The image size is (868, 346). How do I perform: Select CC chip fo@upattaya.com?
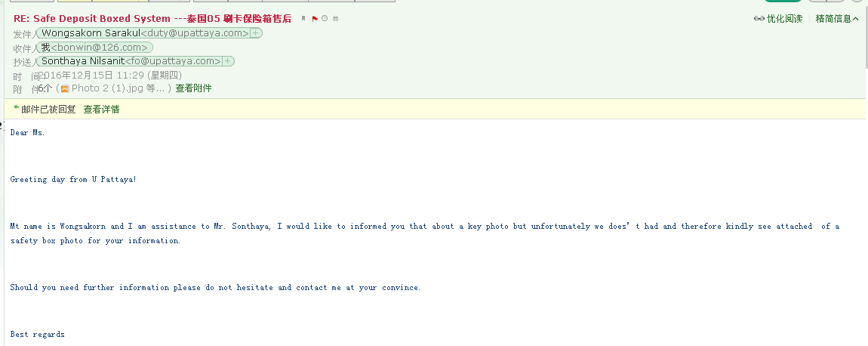(x=130, y=61)
